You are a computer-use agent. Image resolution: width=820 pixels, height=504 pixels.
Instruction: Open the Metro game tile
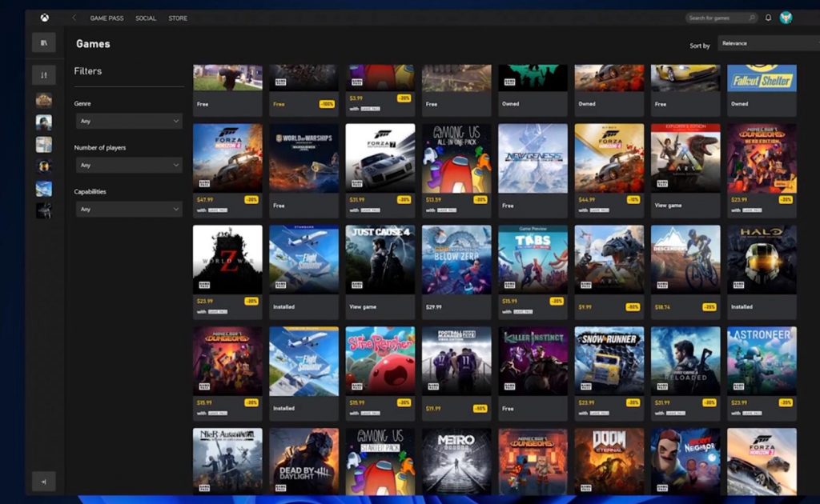tap(456, 461)
